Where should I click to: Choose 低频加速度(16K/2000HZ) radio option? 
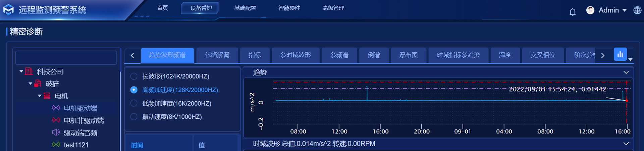point(134,103)
